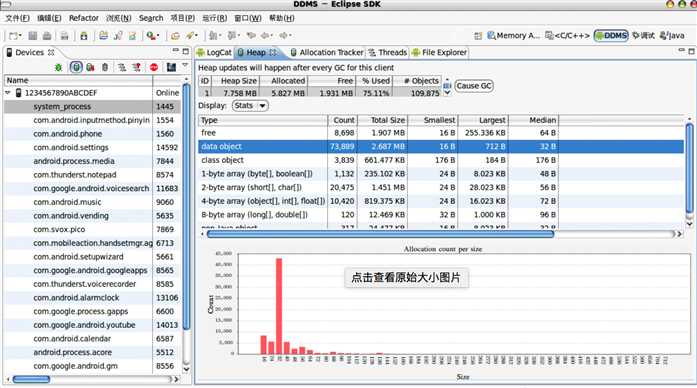Click the heap ID 1 row in summary table
Image resolution: width=697 pixels, height=388 pixels.
pyautogui.click(x=320, y=93)
